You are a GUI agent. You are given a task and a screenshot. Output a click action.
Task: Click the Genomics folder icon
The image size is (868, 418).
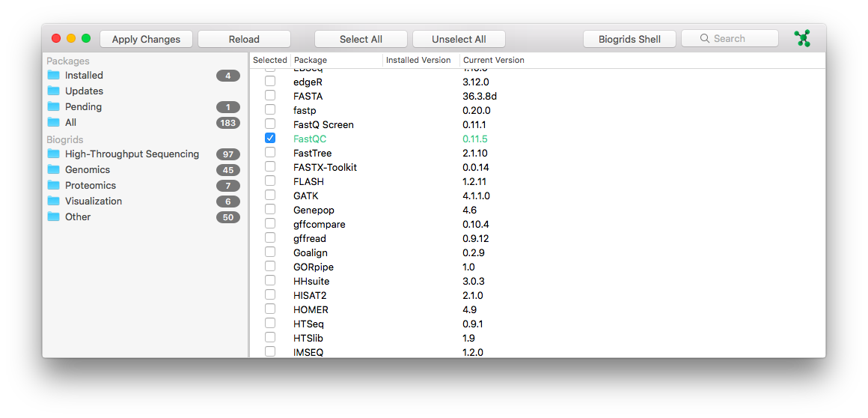click(53, 169)
